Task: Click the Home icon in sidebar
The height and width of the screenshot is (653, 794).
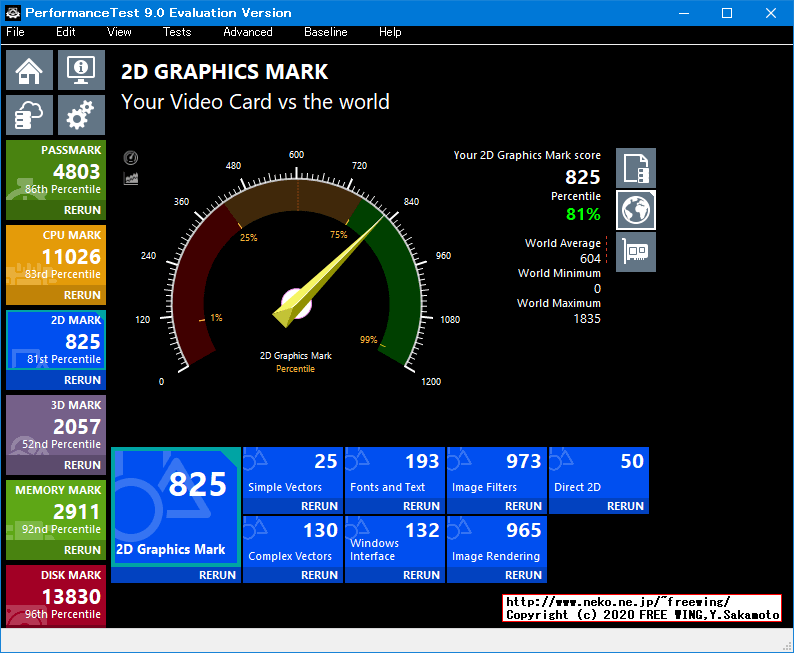Action: click(x=30, y=70)
